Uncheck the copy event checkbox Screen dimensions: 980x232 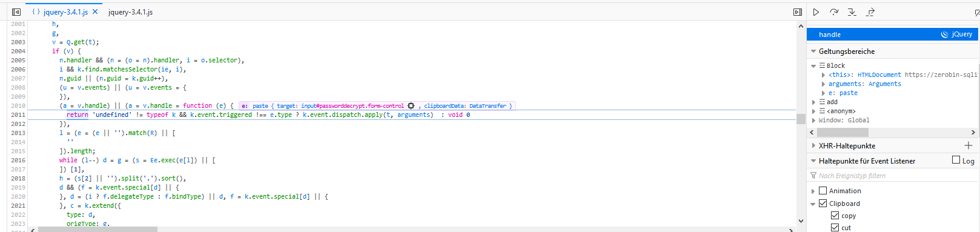click(x=835, y=216)
